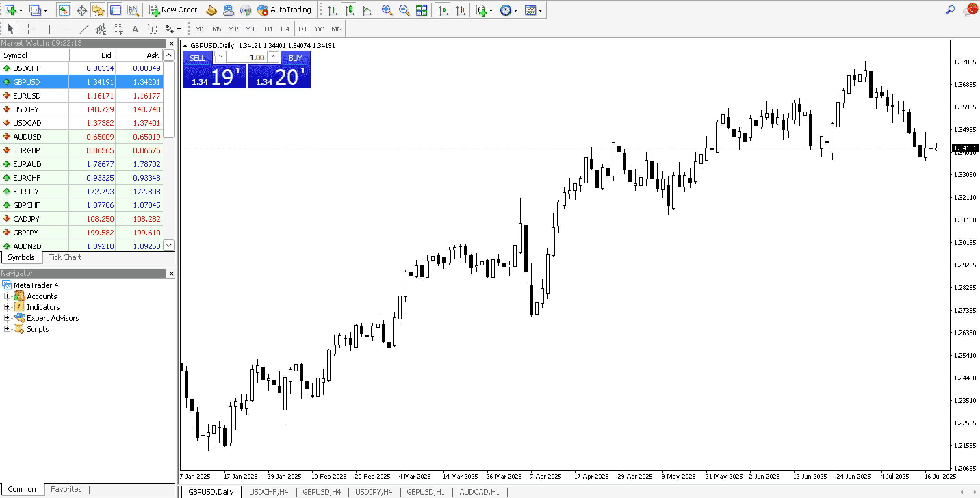Select the crosshair tool
This screenshot has height=498, width=980.
[28, 28]
